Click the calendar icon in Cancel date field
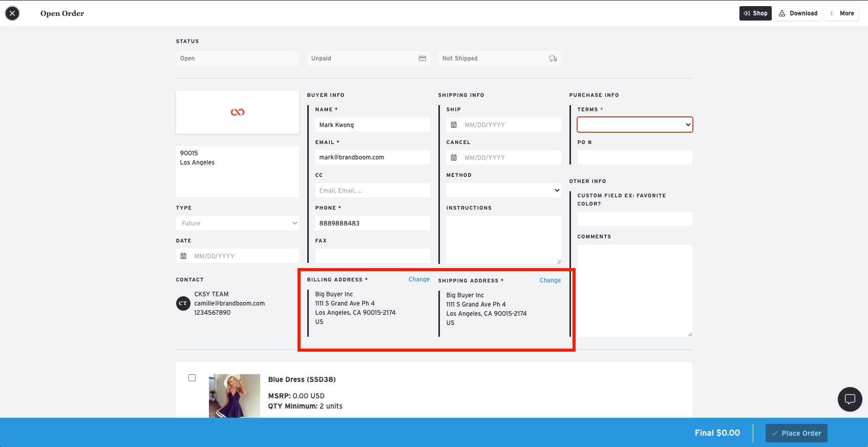Image resolution: width=868 pixels, height=447 pixels. pos(454,157)
